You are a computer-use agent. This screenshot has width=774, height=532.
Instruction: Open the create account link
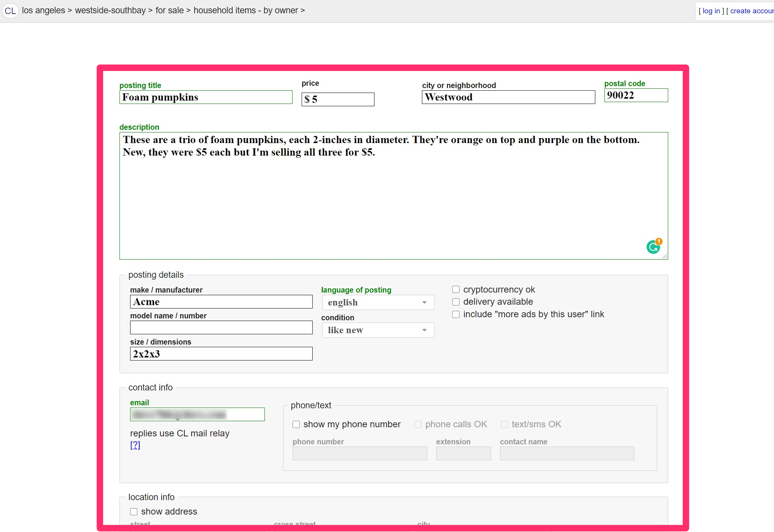click(x=751, y=11)
